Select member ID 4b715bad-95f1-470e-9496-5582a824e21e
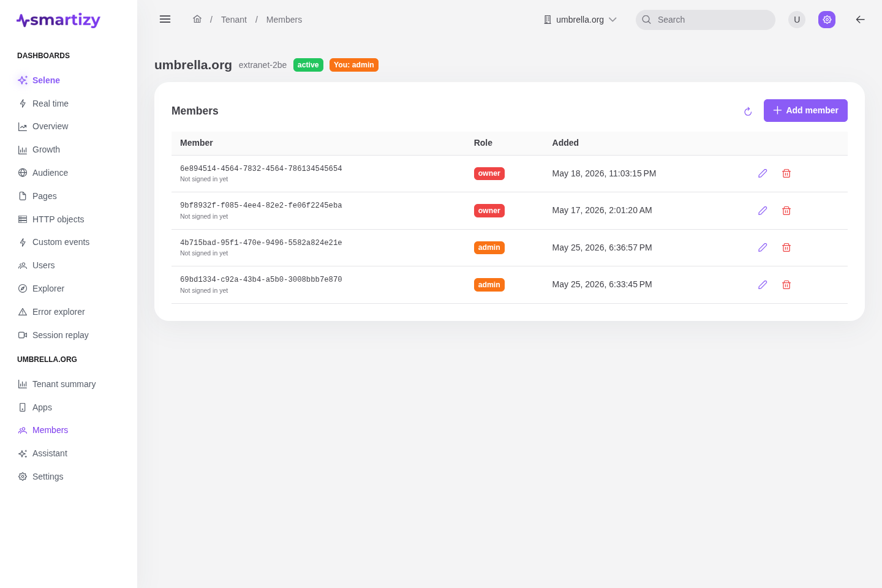 click(261, 243)
